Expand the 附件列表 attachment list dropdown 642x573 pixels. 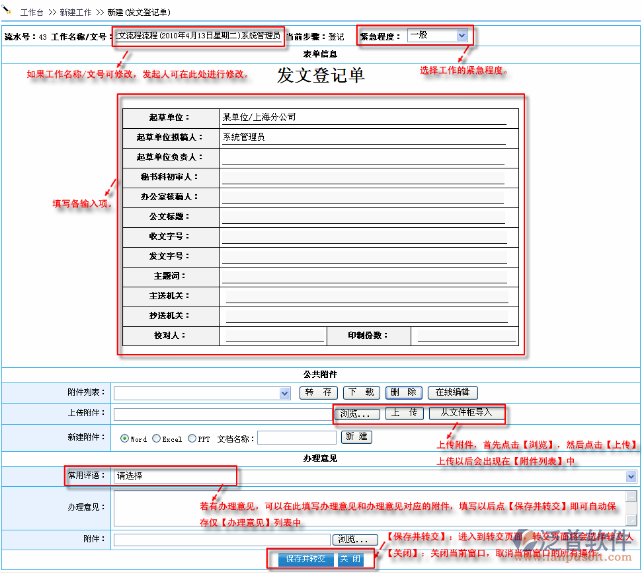[x=202, y=393]
